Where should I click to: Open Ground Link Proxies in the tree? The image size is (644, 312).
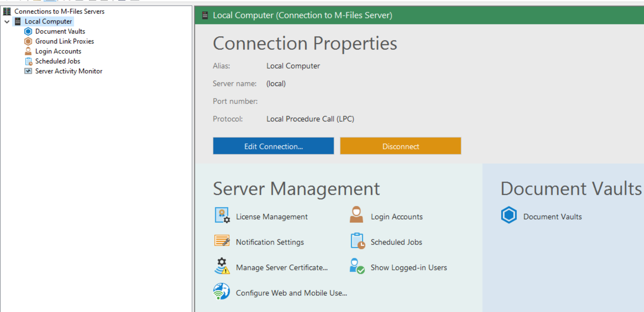(64, 41)
